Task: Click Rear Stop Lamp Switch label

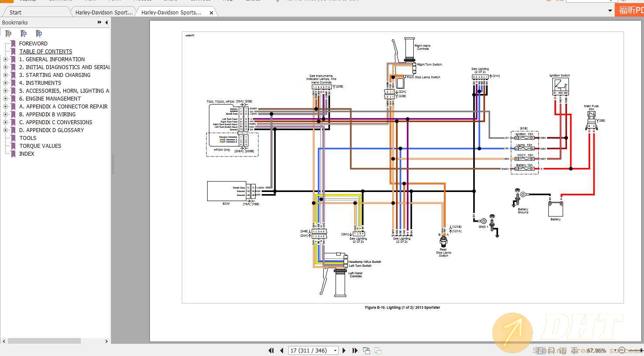Action: pos(443,252)
